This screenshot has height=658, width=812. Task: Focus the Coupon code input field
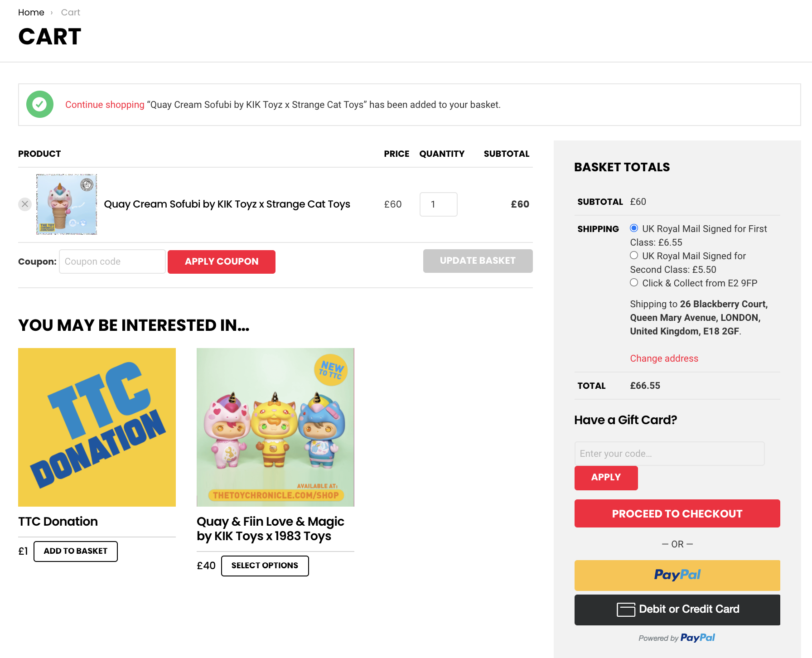point(112,261)
